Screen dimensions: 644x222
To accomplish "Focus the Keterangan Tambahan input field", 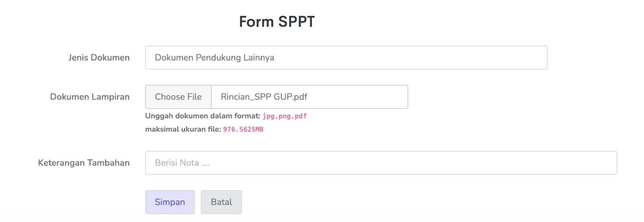I will 381,163.
